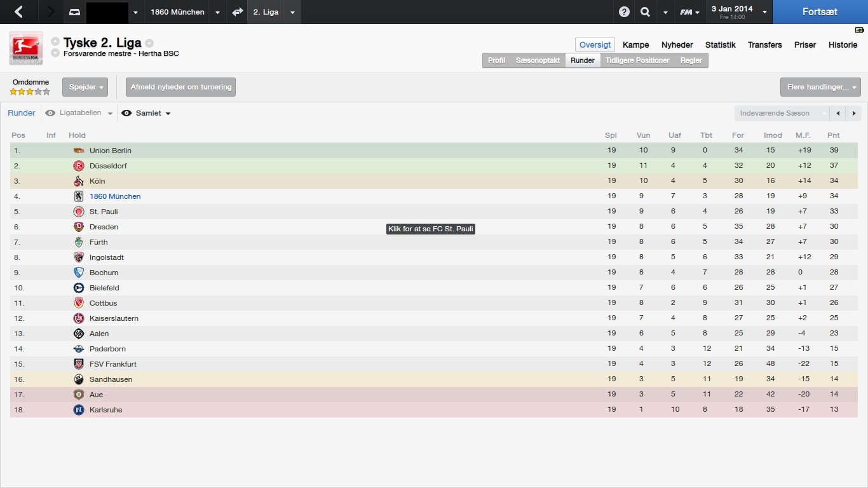
Task: Open the Indeværende Sæson season selector
Action: [782, 113]
